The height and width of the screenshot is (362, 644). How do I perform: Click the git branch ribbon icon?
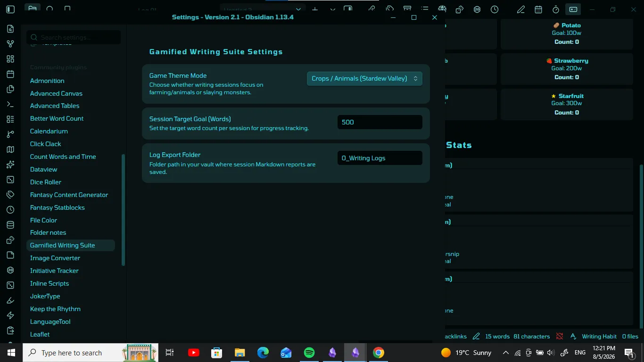10,134
